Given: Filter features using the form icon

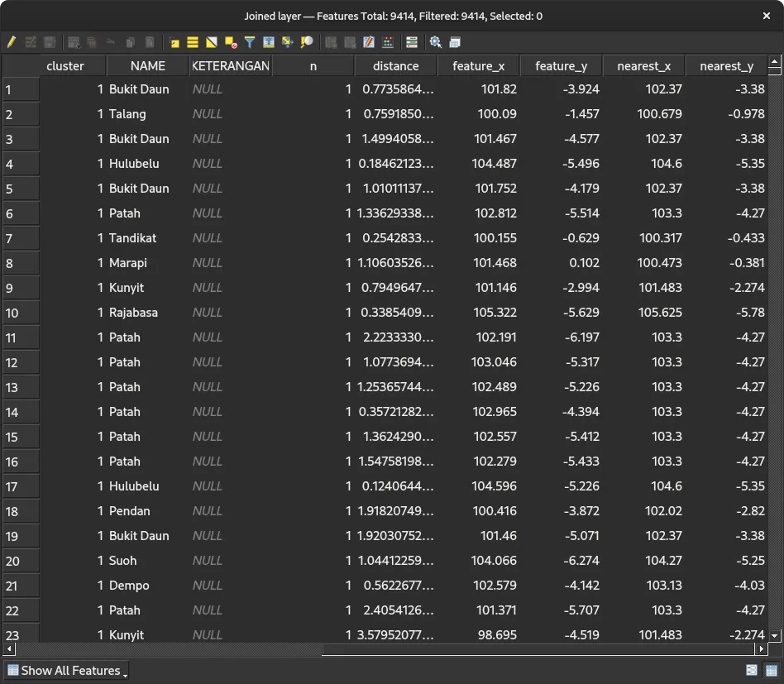Looking at the screenshot, I should click(250, 42).
